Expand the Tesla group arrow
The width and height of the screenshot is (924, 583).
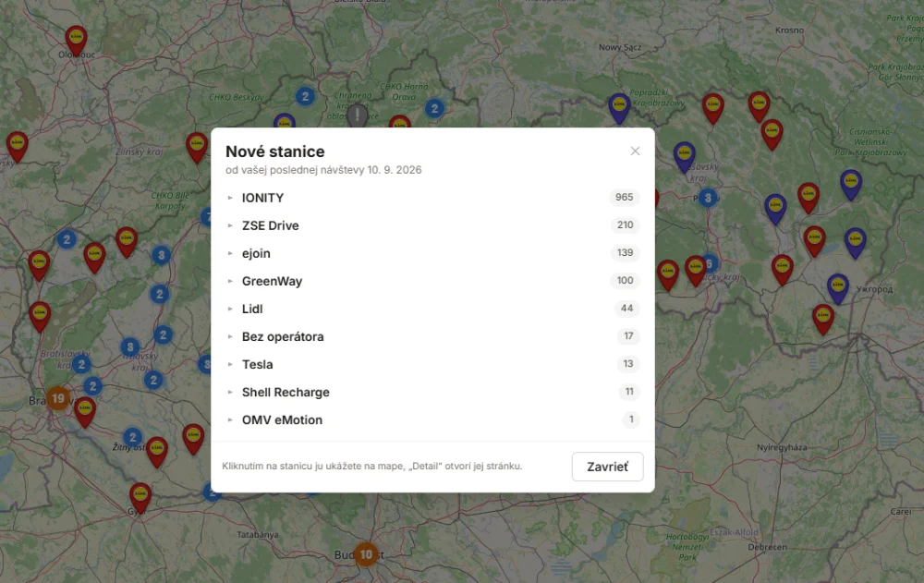point(230,364)
